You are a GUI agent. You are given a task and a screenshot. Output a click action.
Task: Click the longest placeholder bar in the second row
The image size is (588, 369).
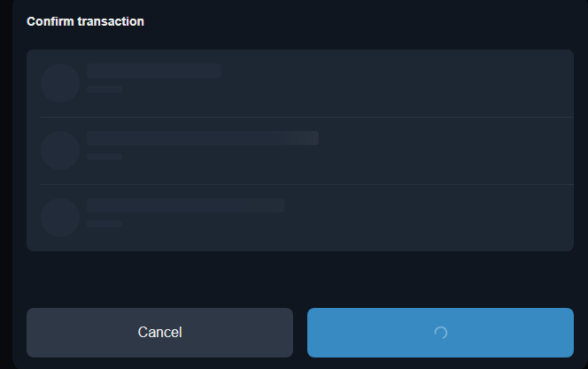pos(203,138)
